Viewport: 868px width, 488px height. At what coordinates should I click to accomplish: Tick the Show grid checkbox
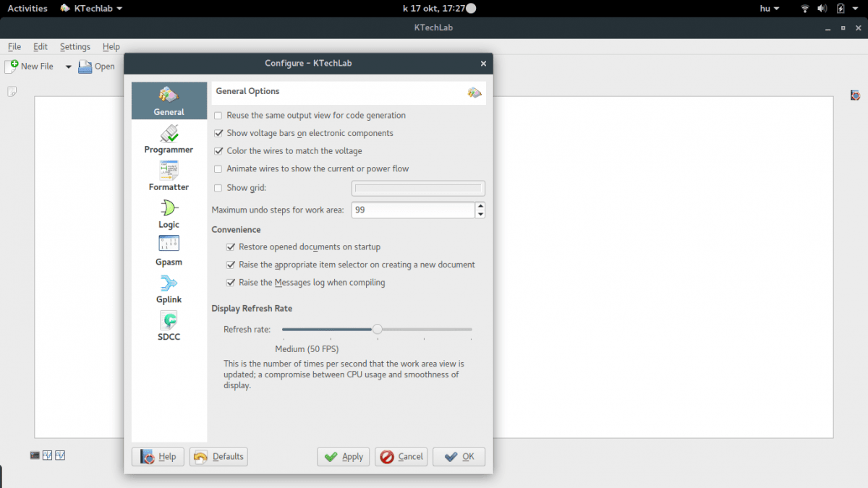tap(218, 188)
